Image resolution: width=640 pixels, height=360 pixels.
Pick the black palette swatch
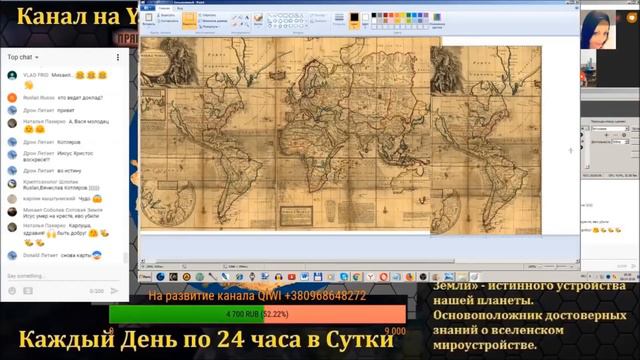(374, 15)
